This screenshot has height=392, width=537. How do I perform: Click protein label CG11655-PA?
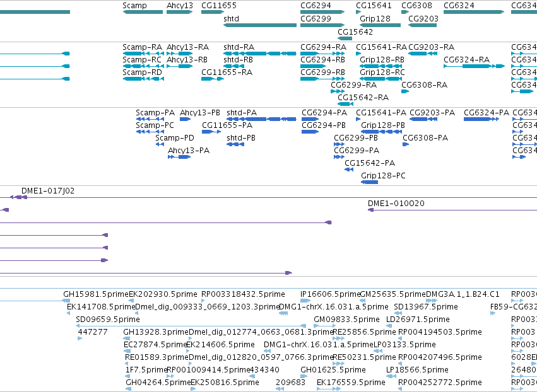pos(227,125)
